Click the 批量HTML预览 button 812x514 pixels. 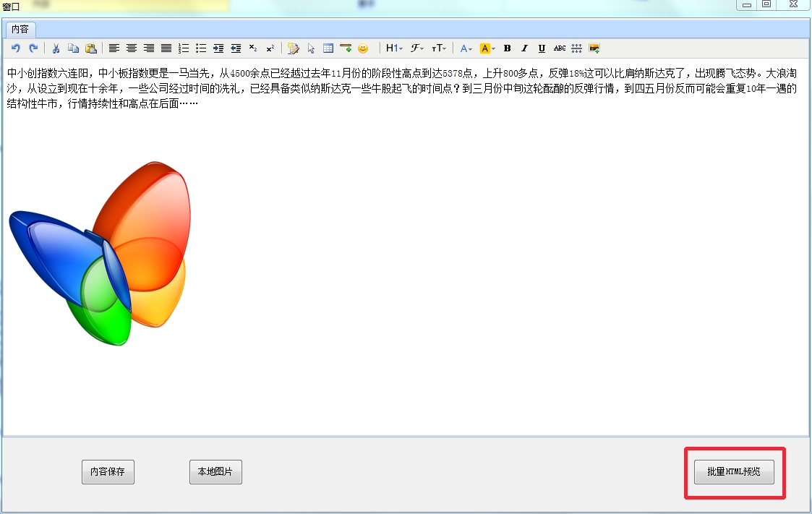(734, 471)
